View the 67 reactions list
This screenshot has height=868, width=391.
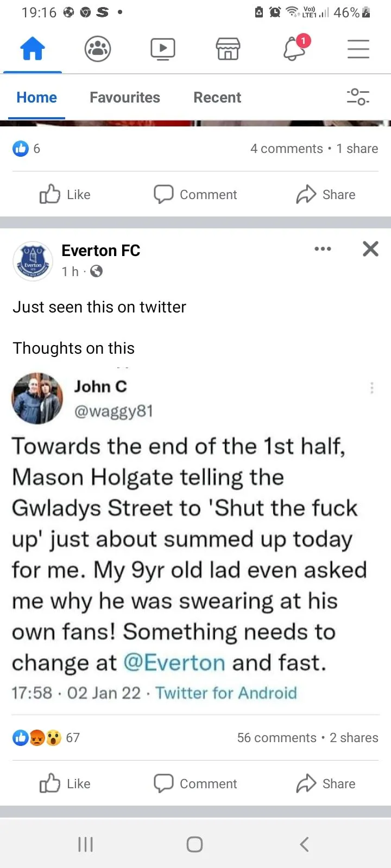(46, 738)
